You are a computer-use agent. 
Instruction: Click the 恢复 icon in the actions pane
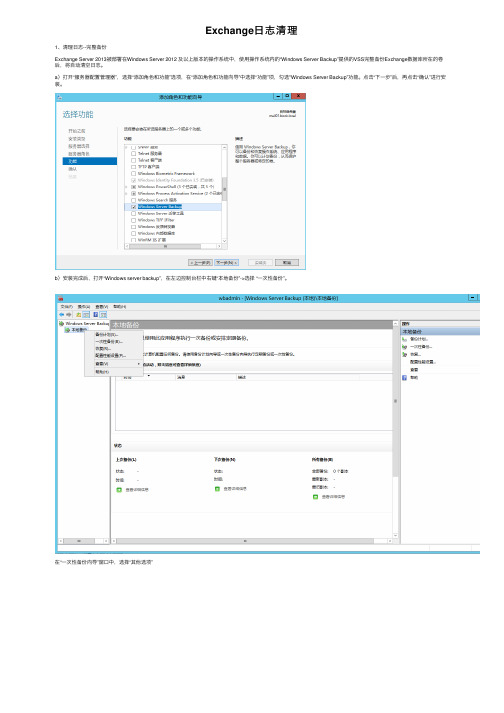404,354
